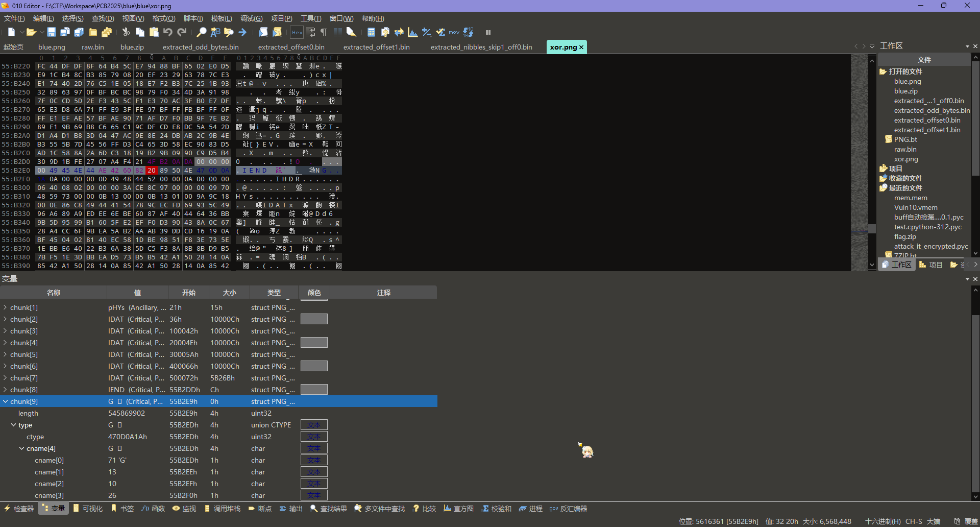
Task: Open the Calculator tool icon
Action: pyautogui.click(x=371, y=32)
